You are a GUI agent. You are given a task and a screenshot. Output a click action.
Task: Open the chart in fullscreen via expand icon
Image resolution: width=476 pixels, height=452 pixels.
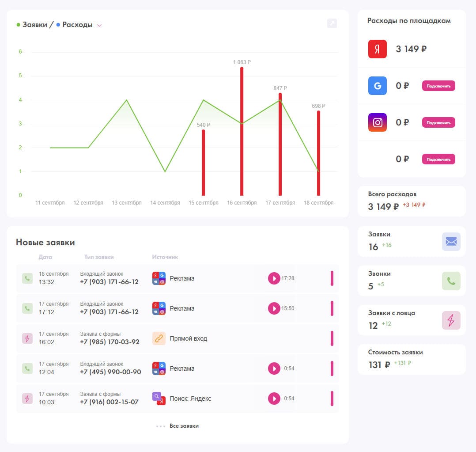click(332, 23)
